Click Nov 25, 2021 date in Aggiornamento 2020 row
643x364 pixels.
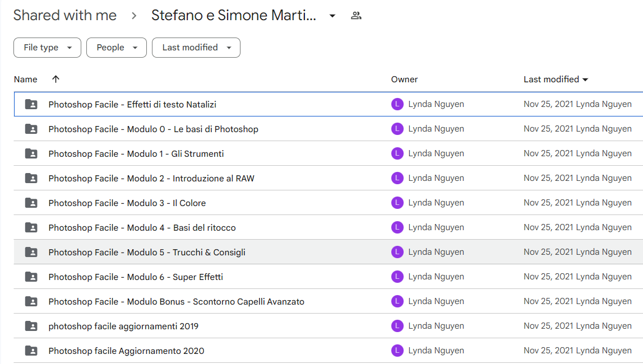tap(548, 350)
